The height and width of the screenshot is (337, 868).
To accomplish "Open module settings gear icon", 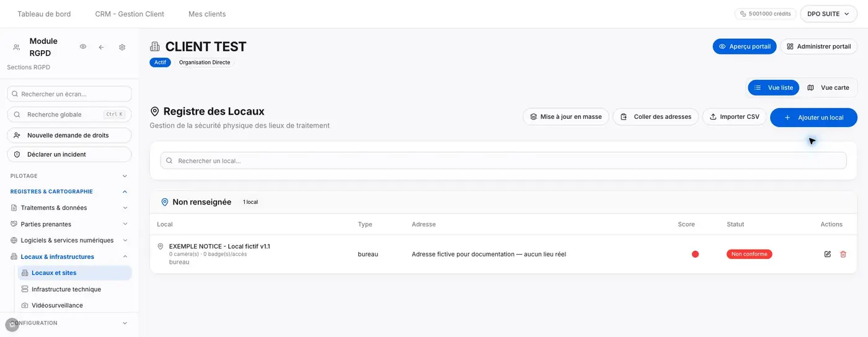I will (122, 47).
